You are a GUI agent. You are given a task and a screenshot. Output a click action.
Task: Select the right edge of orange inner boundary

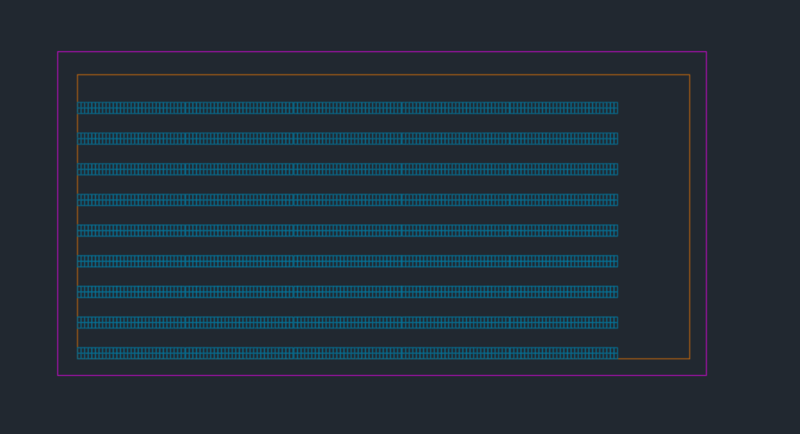click(689, 217)
